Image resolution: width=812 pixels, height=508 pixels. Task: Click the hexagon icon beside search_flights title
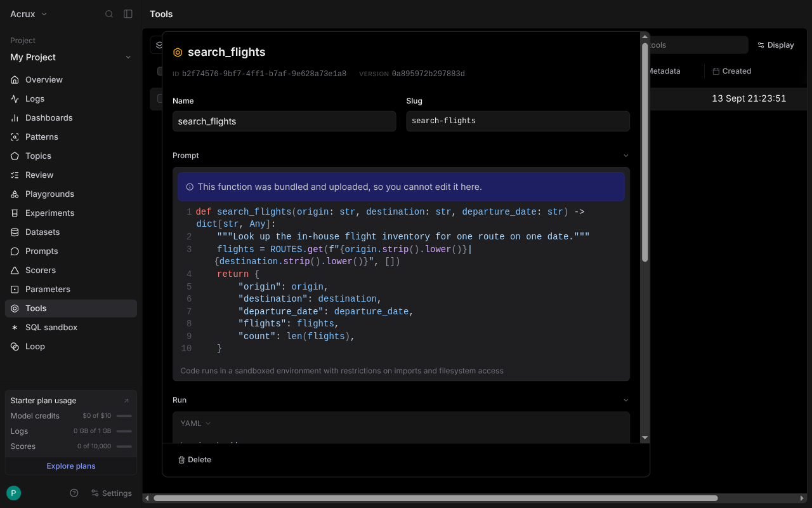(178, 53)
